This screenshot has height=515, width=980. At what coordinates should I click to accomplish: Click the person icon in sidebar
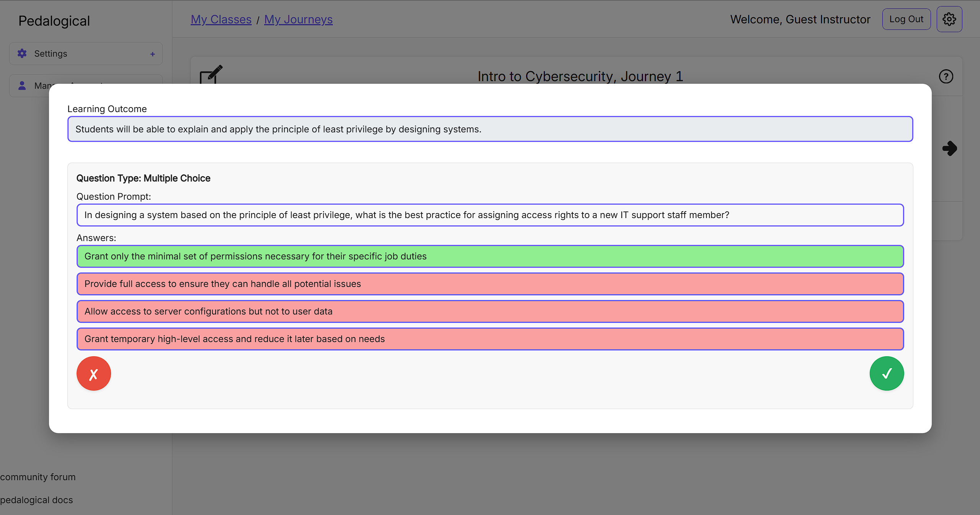click(22, 86)
